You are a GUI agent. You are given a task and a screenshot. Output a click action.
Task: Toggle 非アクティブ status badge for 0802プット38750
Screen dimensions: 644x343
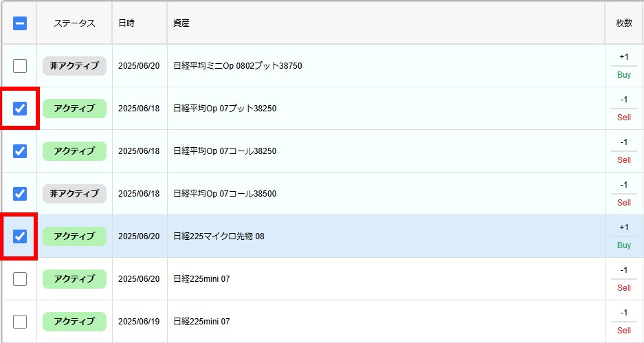tap(74, 66)
